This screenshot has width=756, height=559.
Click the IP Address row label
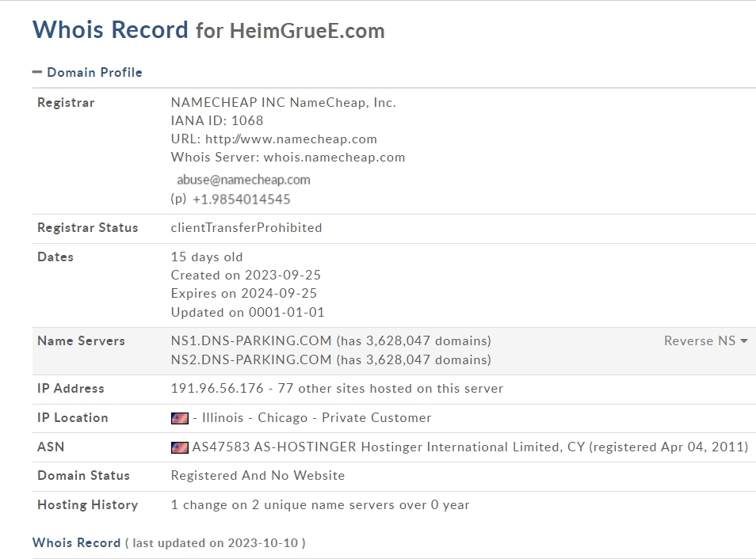click(71, 389)
